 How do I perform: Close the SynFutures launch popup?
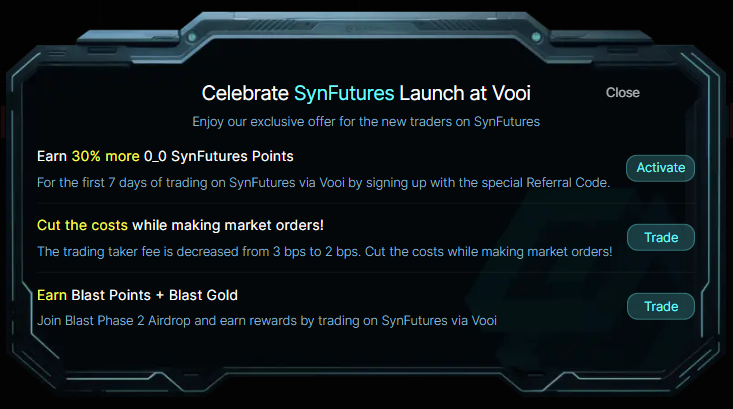click(622, 92)
